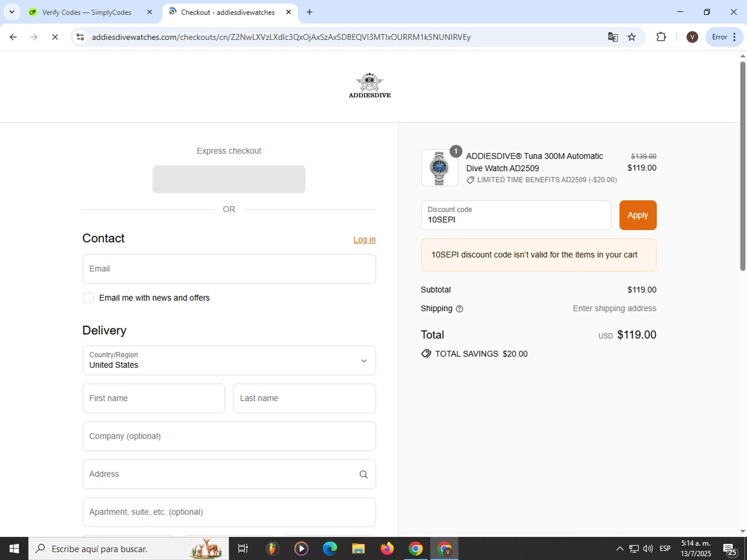Click the ADDIESDIVE Tuna 300M product title
Viewport: 747px width, 560px height.
[x=534, y=162]
